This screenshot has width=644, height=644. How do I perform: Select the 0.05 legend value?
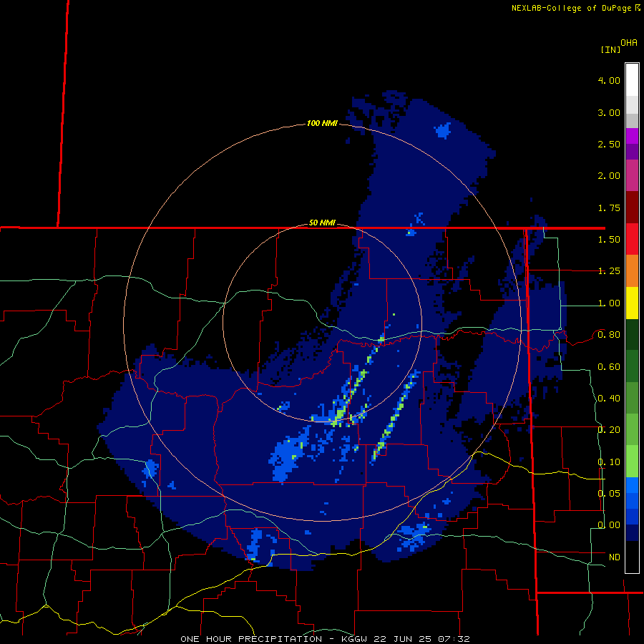click(x=609, y=493)
